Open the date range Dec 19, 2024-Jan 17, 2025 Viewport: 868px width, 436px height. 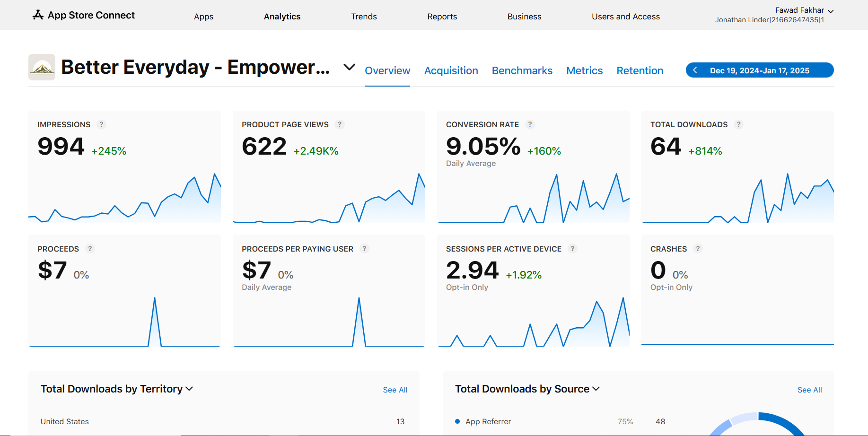(760, 70)
